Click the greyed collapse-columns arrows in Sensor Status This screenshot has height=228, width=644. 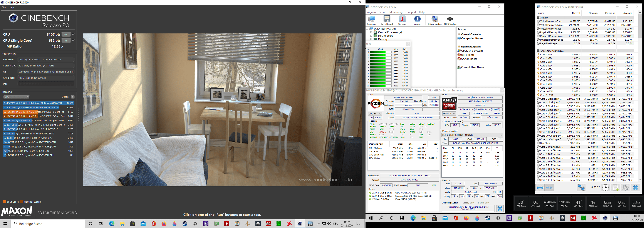(x=549, y=188)
